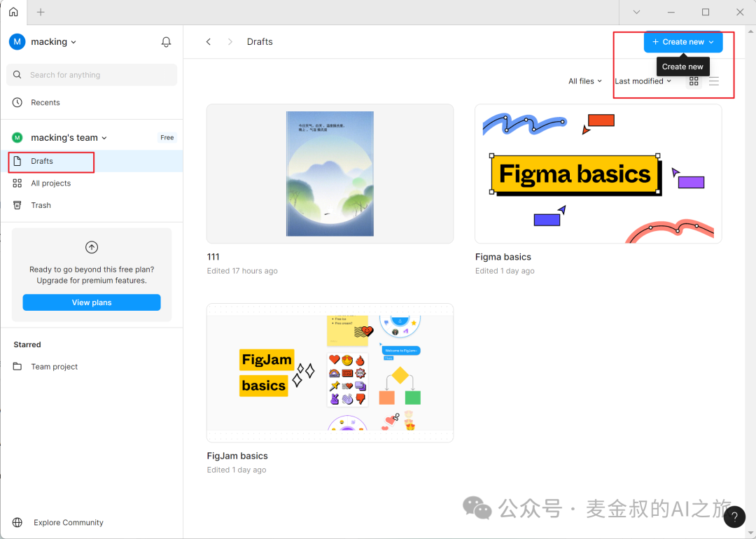
Task: Click the macking avatar icon
Action: pyautogui.click(x=17, y=42)
